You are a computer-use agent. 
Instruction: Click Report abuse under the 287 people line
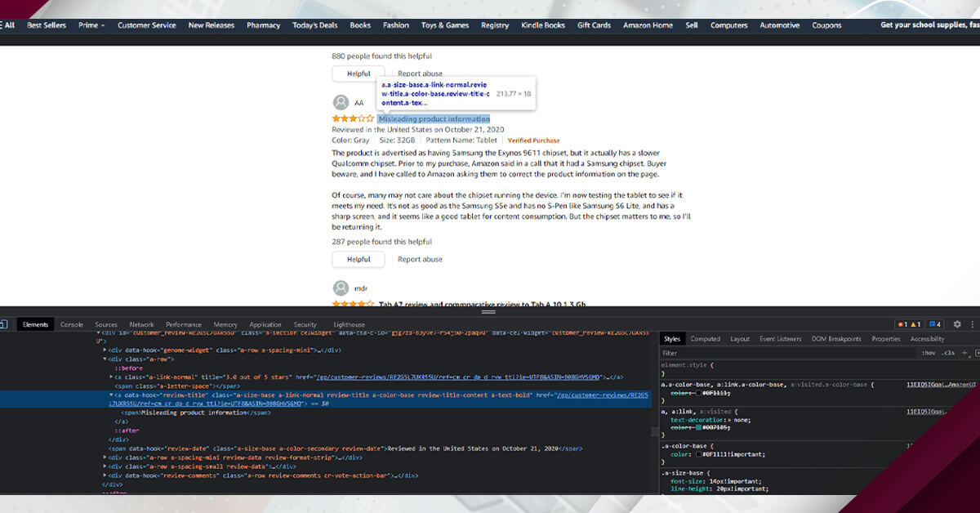tap(420, 259)
